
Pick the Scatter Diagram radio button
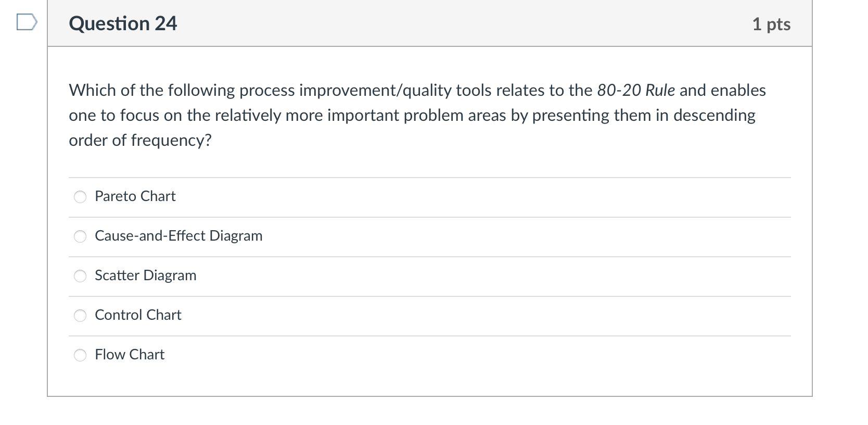coord(80,276)
